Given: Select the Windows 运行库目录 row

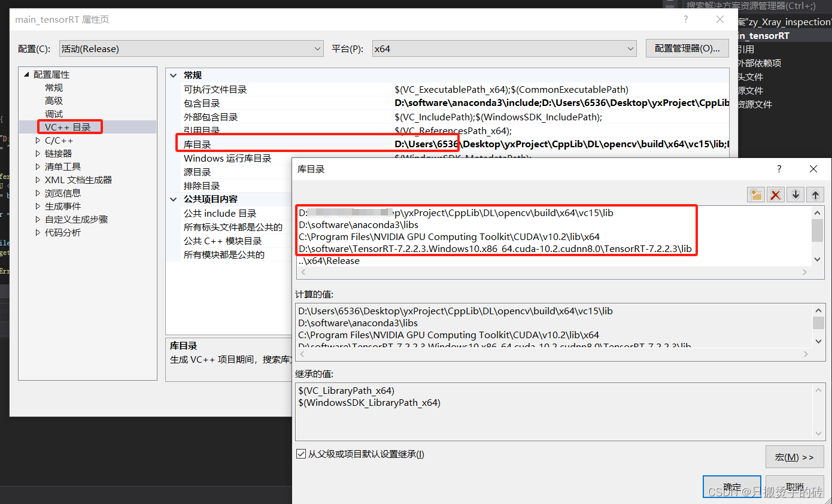Looking at the screenshot, I should [227, 158].
